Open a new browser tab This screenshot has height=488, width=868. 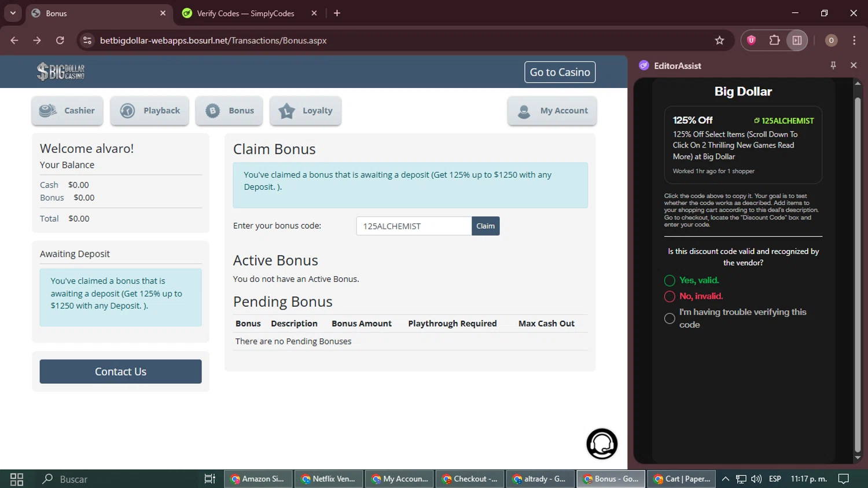tap(337, 13)
